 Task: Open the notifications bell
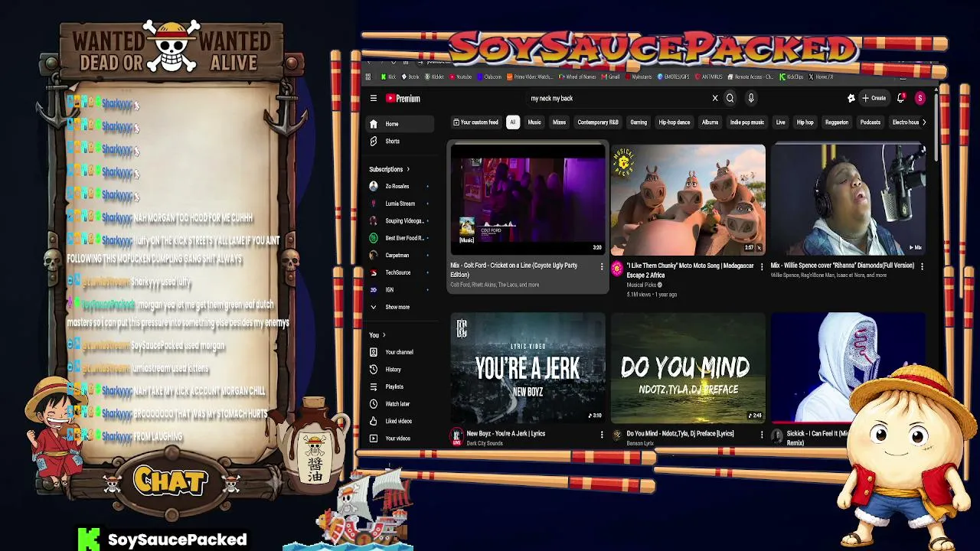901,98
